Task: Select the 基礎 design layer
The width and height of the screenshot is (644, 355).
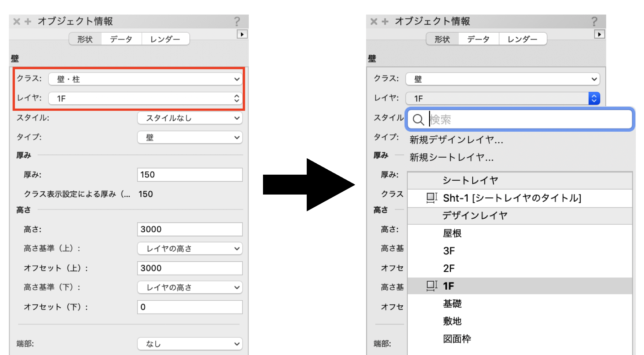Action: pyautogui.click(x=520, y=304)
